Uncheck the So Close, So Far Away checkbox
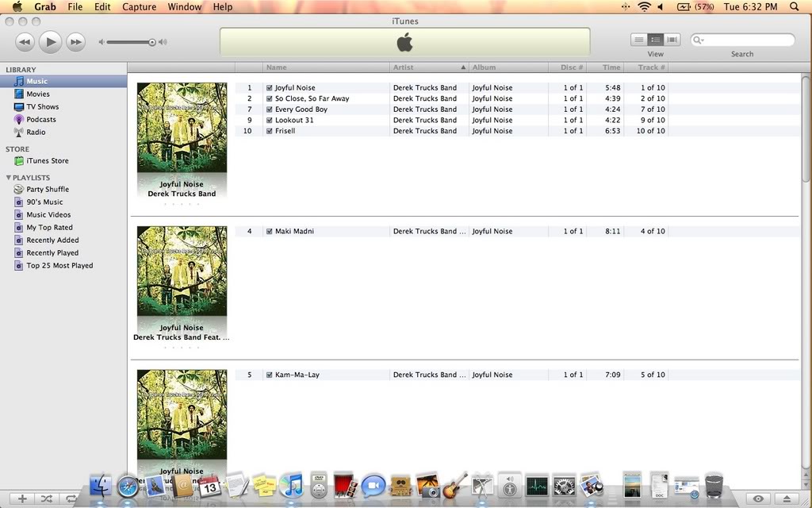 (270, 98)
